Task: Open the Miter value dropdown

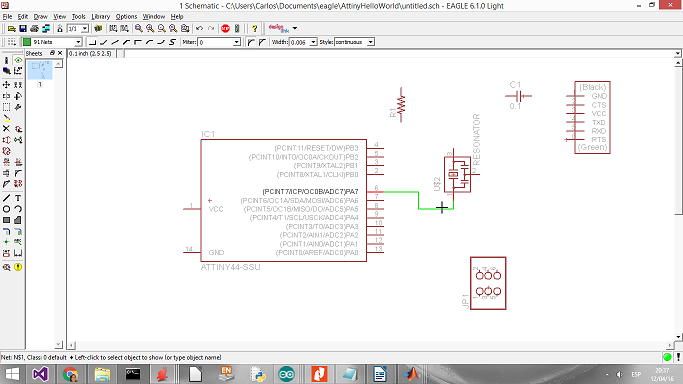Action: pos(237,42)
